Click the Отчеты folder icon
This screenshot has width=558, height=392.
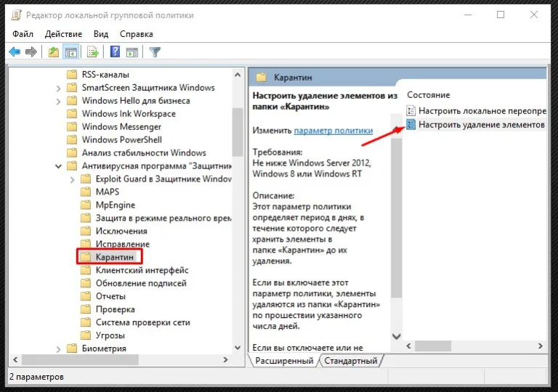click(x=86, y=296)
